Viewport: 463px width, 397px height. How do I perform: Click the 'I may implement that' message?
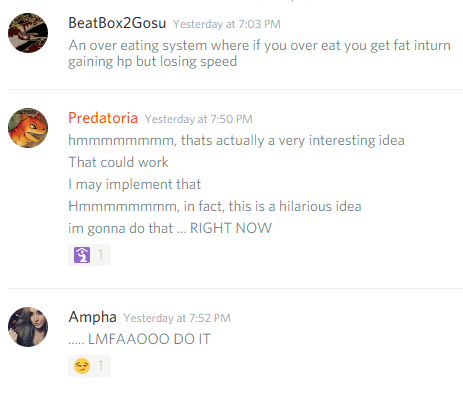click(x=135, y=184)
